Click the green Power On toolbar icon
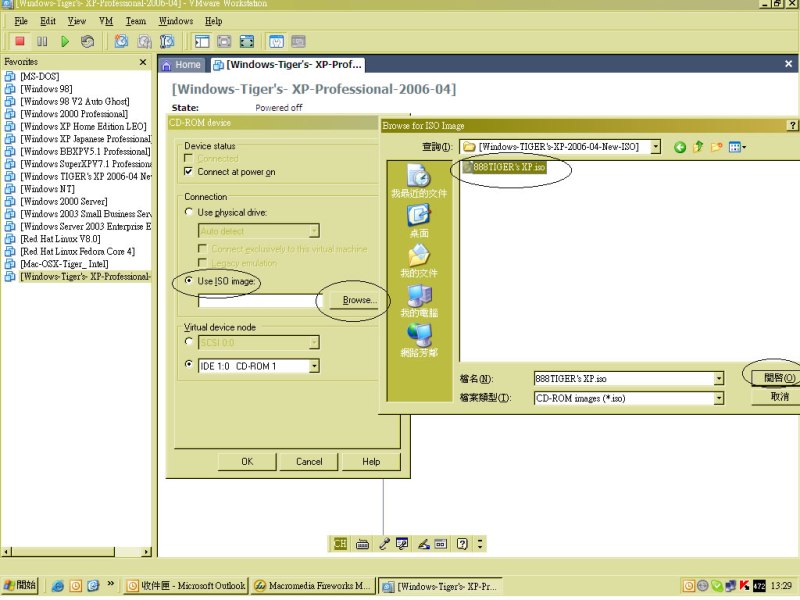Viewport: 800px width, 600px height. point(65,41)
